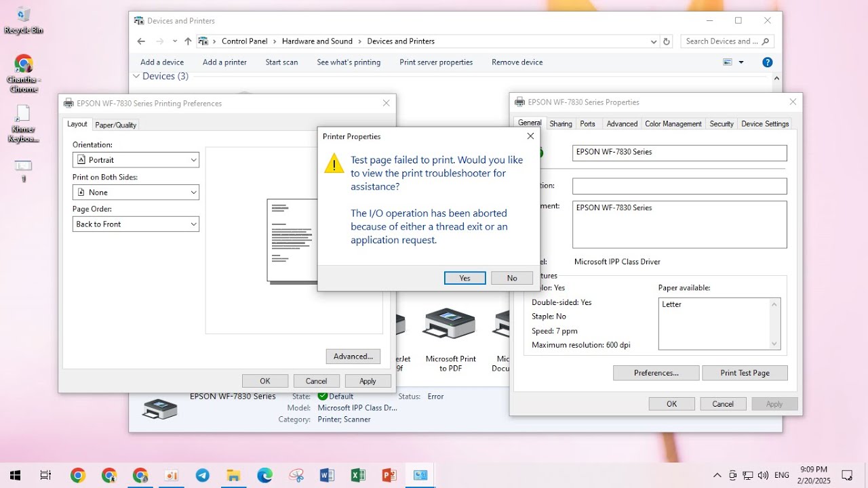The width and height of the screenshot is (868, 488).
Task: Click Add a printer in the toolbar
Action: coord(224,62)
